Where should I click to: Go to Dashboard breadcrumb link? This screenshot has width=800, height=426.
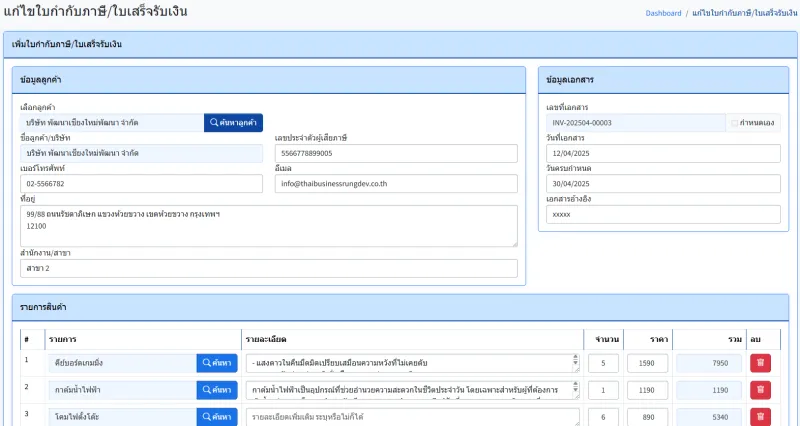pyautogui.click(x=663, y=13)
